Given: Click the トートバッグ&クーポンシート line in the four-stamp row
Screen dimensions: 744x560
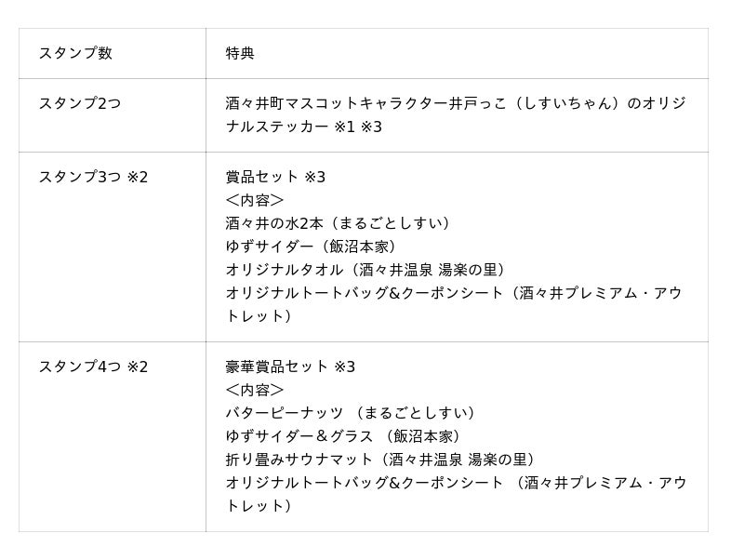Looking at the screenshot, I should 455,483.
